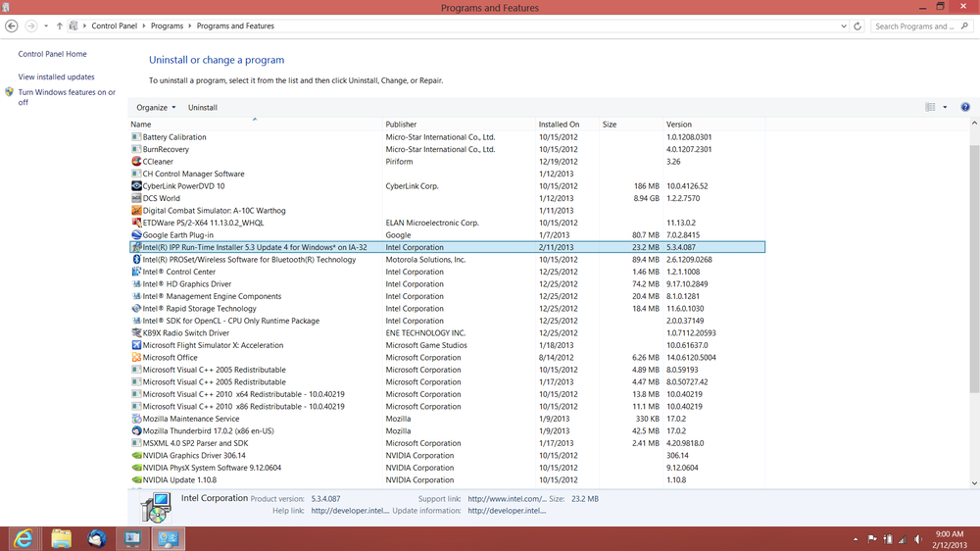Select MSXML 4.0 SP2 Parser and SDK
The image size is (980, 551).
coord(447,443)
